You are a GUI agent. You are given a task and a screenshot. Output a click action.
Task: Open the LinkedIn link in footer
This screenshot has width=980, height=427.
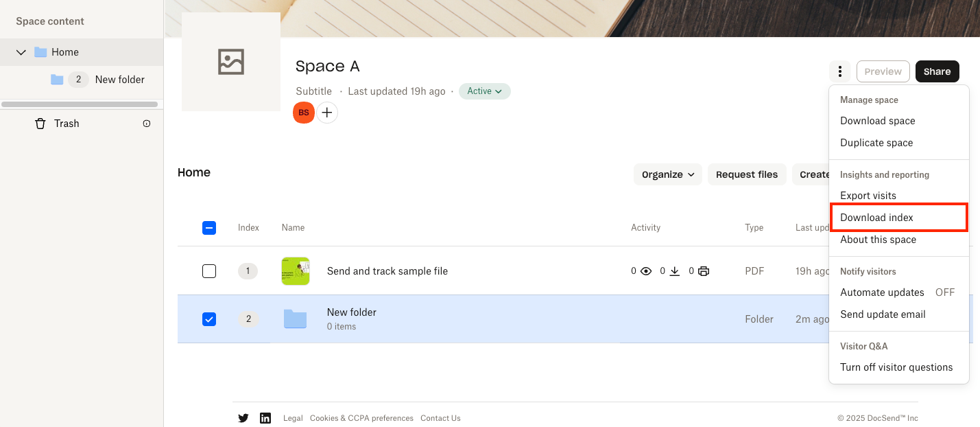click(x=265, y=418)
